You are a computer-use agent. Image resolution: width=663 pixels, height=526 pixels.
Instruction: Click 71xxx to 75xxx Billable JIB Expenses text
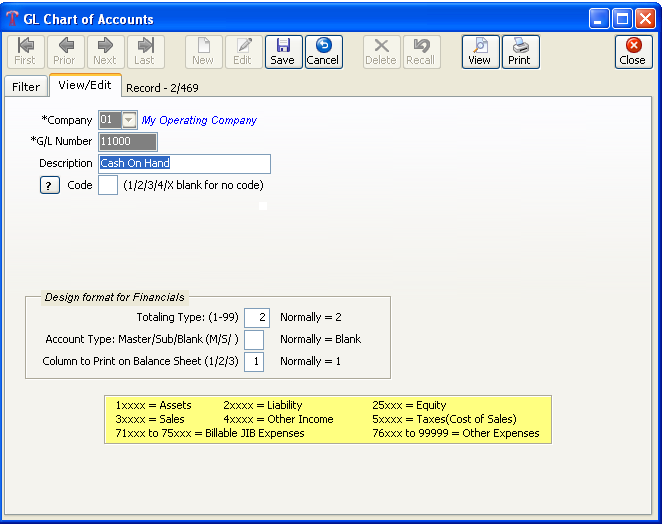click(210, 433)
